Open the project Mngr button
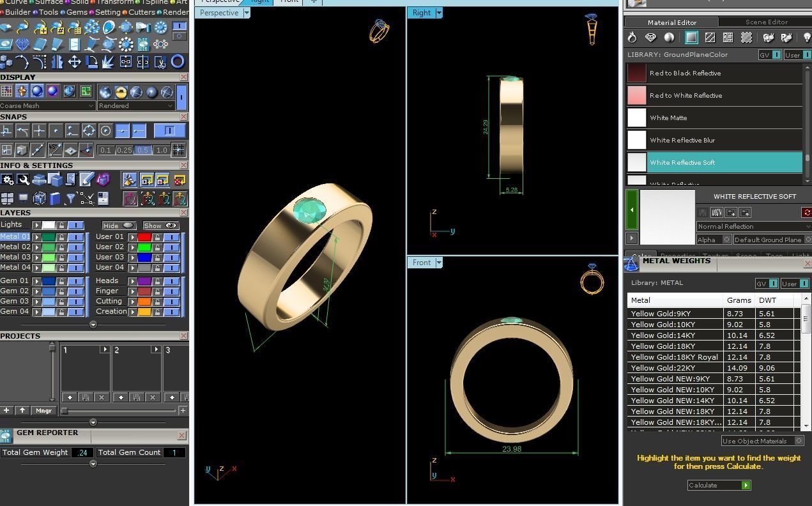The image size is (812, 506). coord(43,411)
